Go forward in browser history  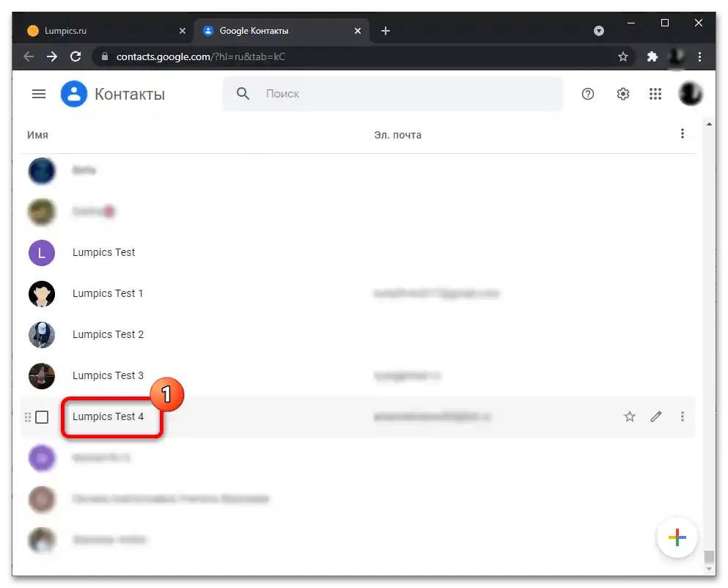click(x=52, y=56)
